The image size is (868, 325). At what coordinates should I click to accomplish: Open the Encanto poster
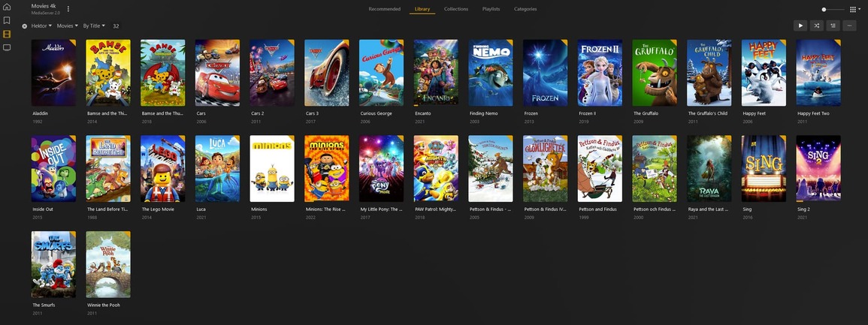click(x=436, y=72)
